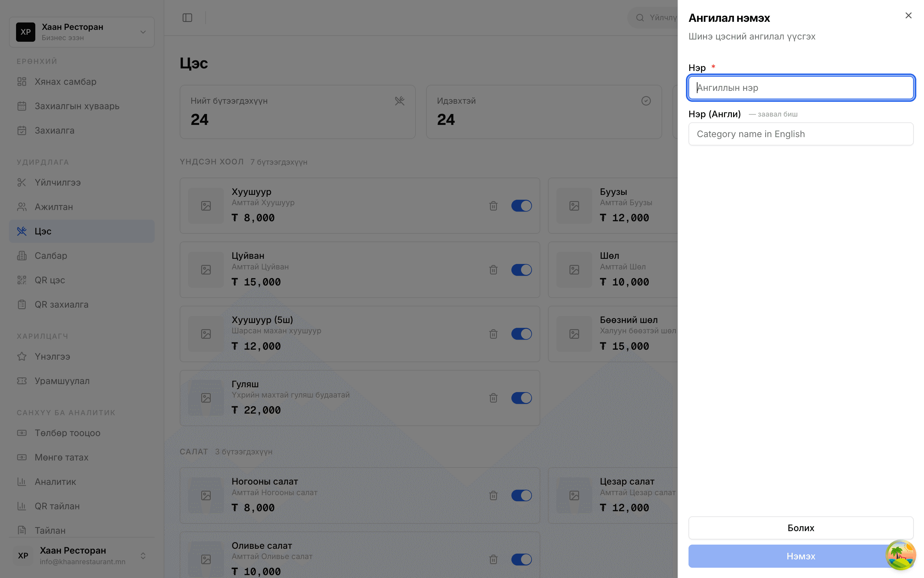This screenshot has height=578, width=924.
Task: Click the Оливье салат trash icon
Action: [493, 560]
